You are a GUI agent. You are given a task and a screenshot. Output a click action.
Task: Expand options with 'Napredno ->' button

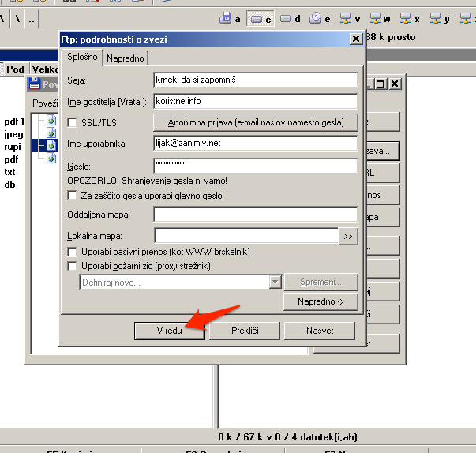320,301
